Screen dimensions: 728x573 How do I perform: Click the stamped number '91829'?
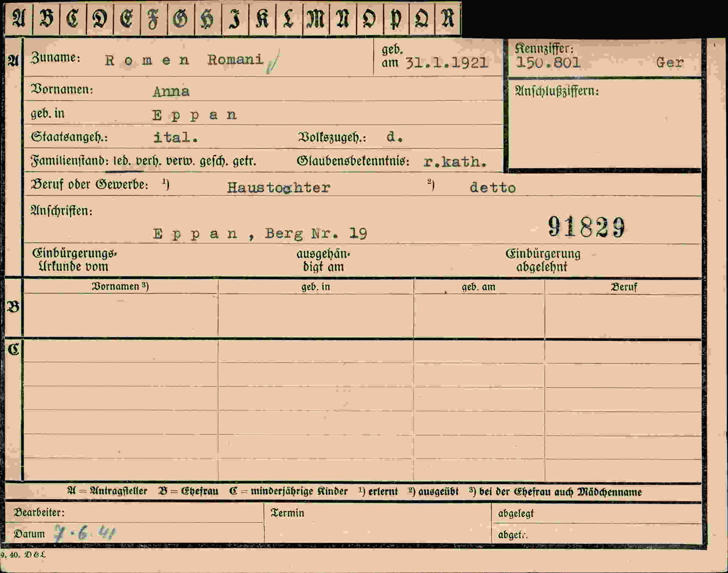(x=586, y=227)
